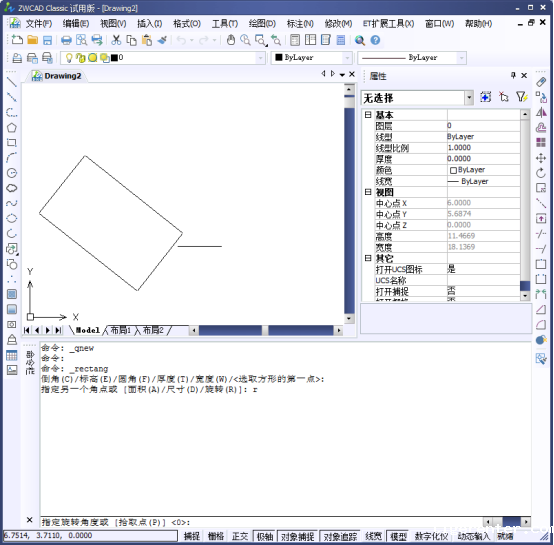Collapse the 基本 properties section

coord(368,115)
